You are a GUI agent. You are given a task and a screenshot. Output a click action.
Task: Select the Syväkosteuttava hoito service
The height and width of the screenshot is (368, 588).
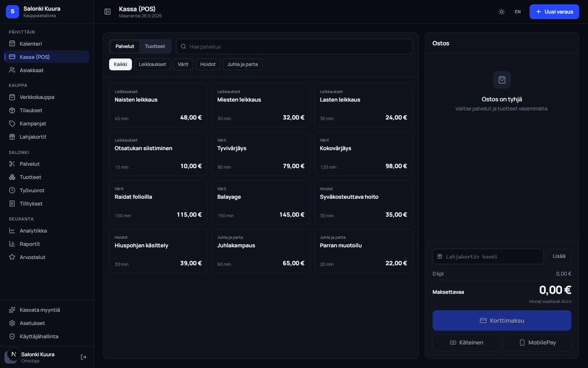coord(363,202)
